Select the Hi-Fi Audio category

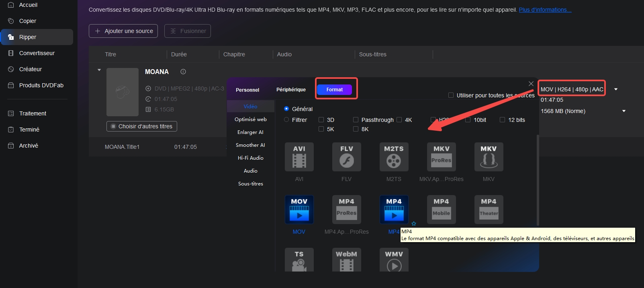tap(251, 158)
